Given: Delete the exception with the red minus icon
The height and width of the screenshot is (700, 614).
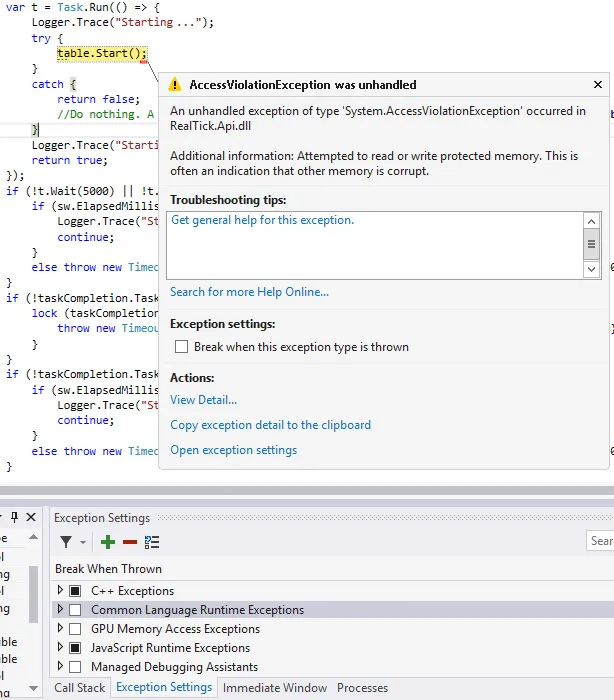Looking at the screenshot, I should pyautogui.click(x=129, y=542).
